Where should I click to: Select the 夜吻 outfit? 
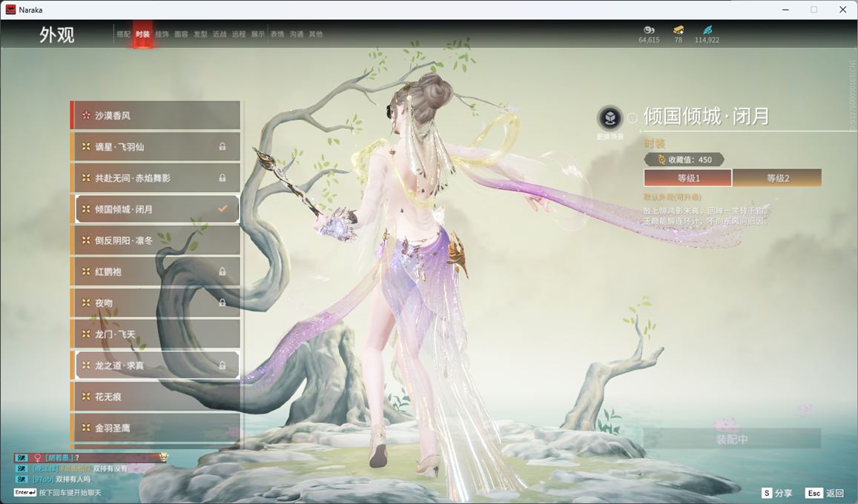coord(156,302)
